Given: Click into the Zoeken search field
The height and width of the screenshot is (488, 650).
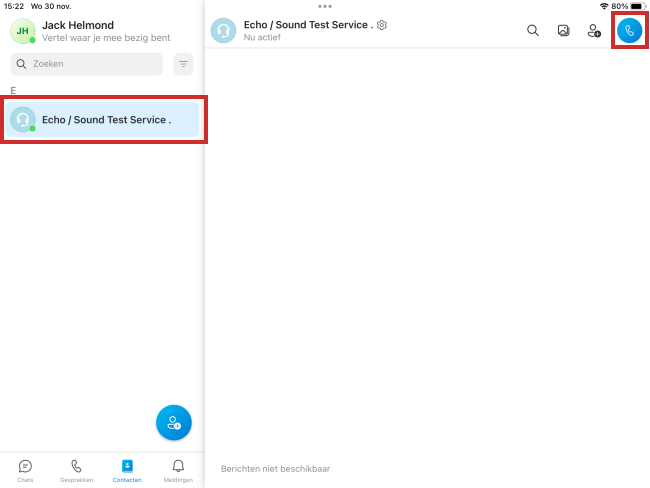Looking at the screenshot, I should coord(87,64).
